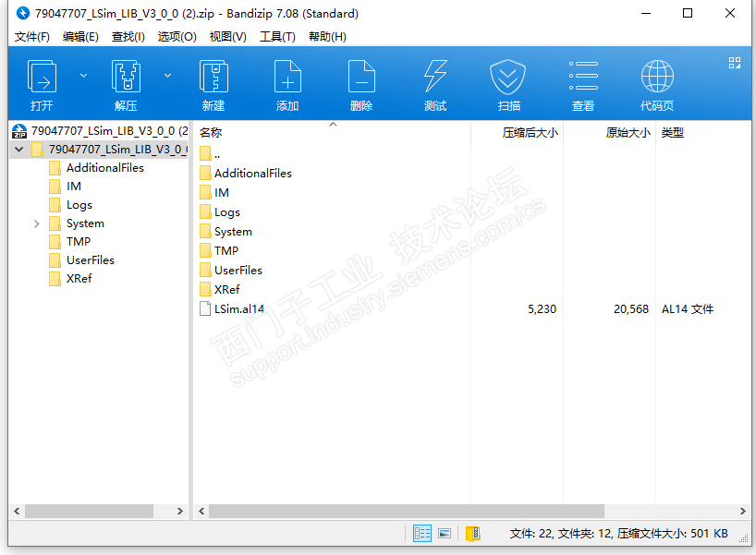Collapse the 79047707_LSim_LIB_V3_0_0 tree folder
This screenshot has width=756, height=555.
point(18,150)
